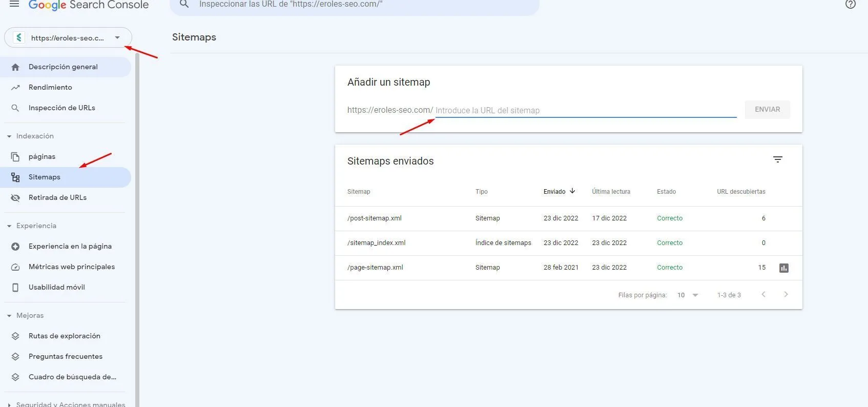This screenshot has width=868, height=407.
Task: Click Correcto status of /post-sitemap.xml
Action: 670,218
